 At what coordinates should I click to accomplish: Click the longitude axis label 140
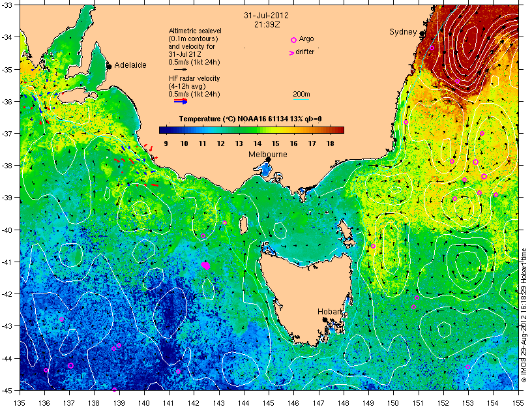[144, 403]
